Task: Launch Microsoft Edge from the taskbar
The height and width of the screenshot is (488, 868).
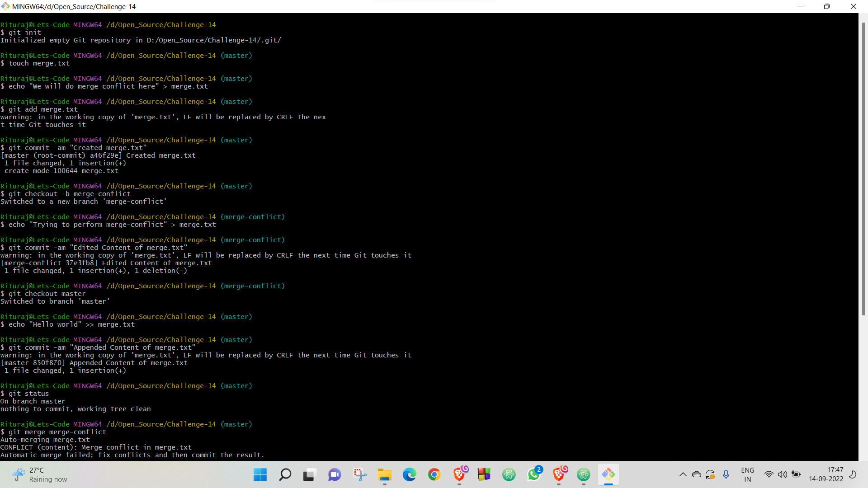Action: click(410, 474)
